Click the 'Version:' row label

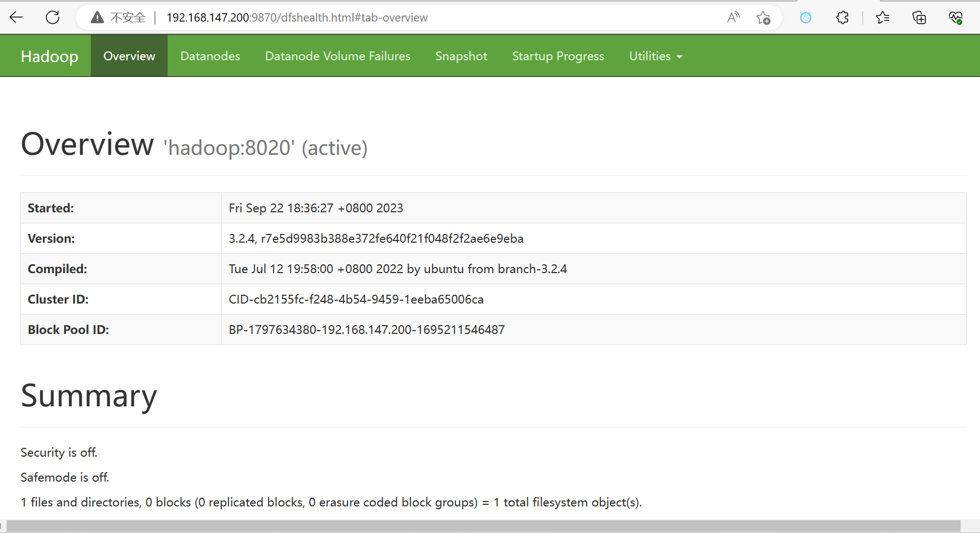pyautogui.click(x=51, y=238)
